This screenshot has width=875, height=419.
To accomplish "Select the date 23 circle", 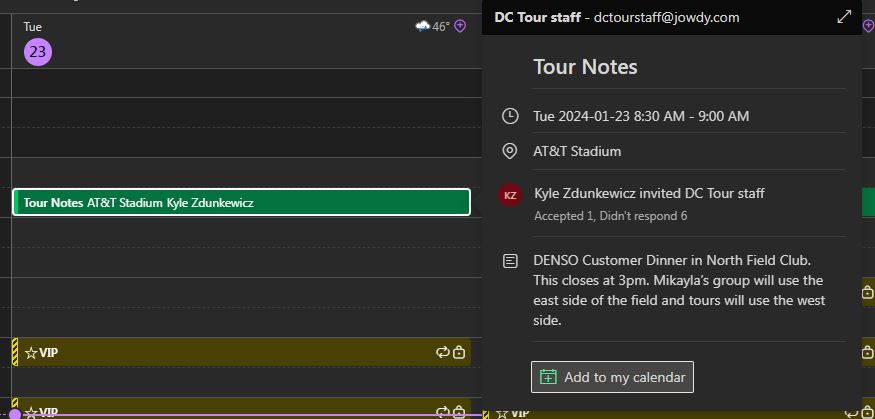I will click(37, 52).
